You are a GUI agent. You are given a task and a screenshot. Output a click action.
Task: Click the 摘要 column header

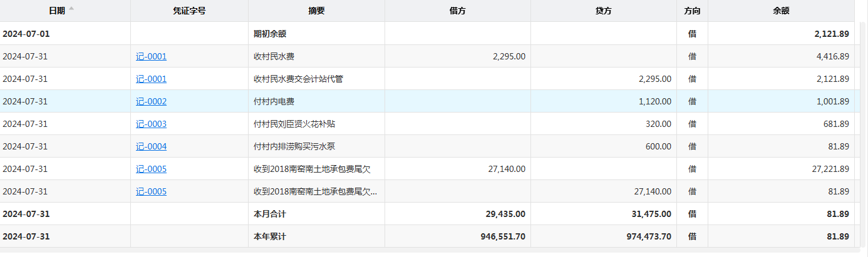[x=316, y=11]
